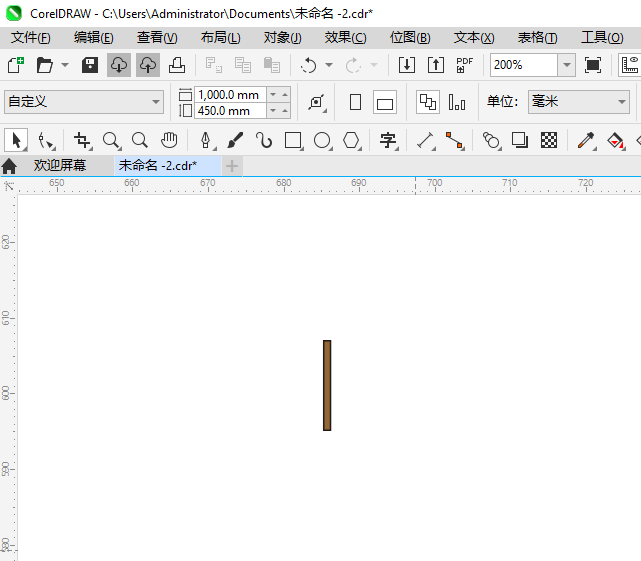Select the Zoom tool with flyout
Image resolution: width=641 pixels, height=561 pixels.
(x=111, y=141)
